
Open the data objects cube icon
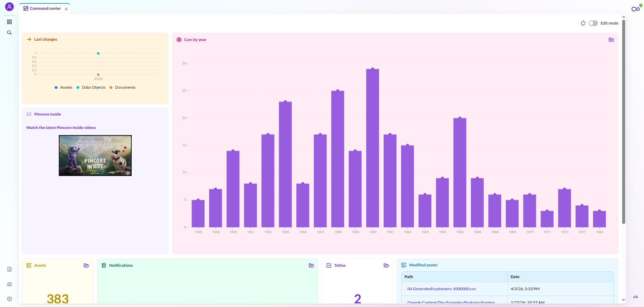pyautogui.click(x=9, y=299)
